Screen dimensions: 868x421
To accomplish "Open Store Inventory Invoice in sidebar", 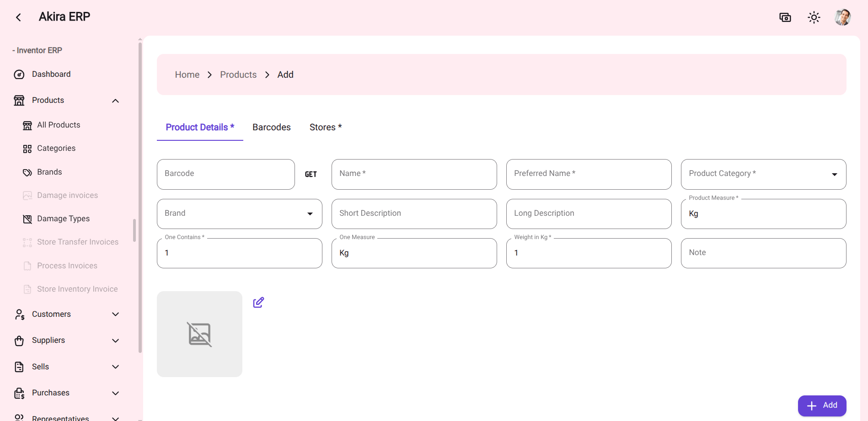I will click(x=77, y=289).
